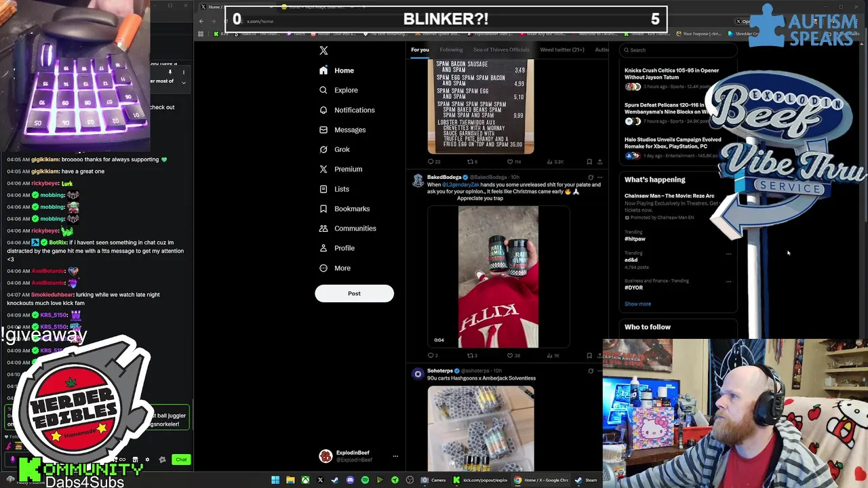The image size is (868, 488).
Task: View analytics of BakedBodega post
Action: pyautogui.click(x=552, y=355)
